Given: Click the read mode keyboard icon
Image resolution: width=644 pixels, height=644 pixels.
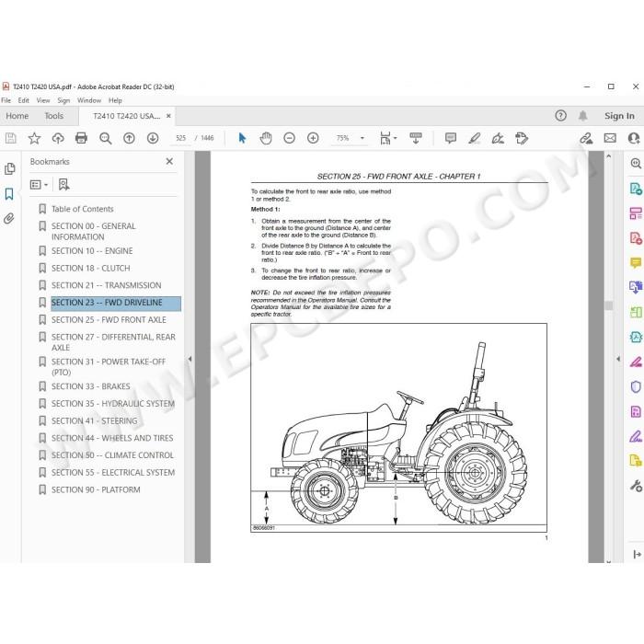Looking at the screenshot, I should [x=416, y=138].
